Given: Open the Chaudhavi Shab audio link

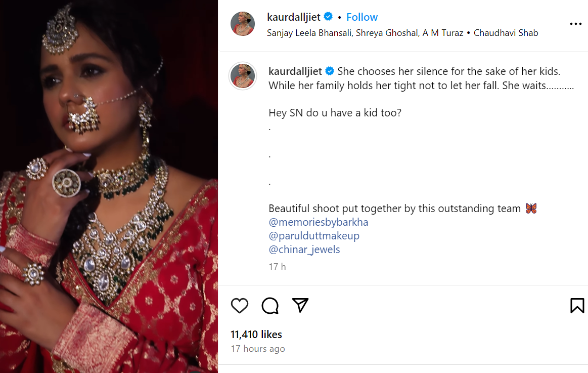Looking at the screenshot, I should click(x=506, y=33).
